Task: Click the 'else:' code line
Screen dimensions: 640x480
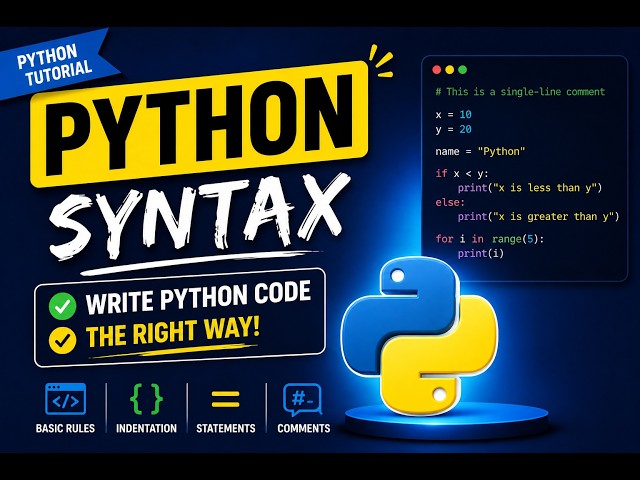Action: [450, 202]
